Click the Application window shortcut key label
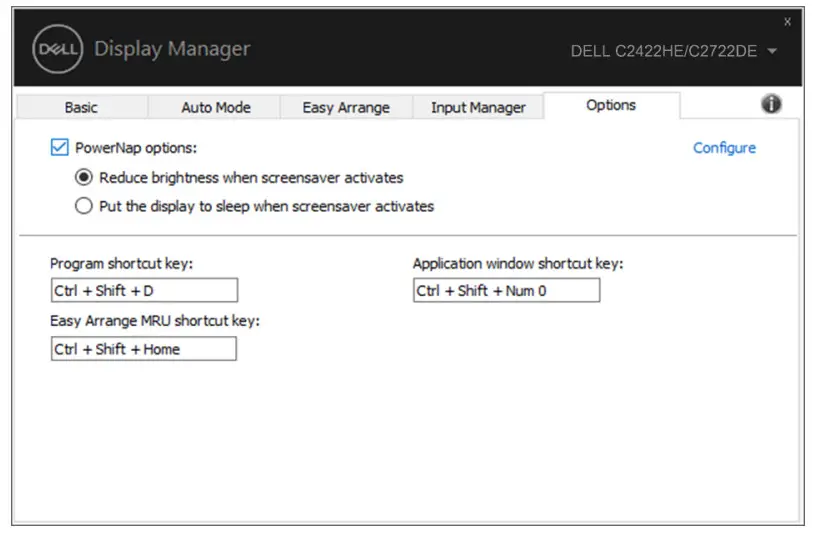The width and height of the screenshot is (813, 537). click(x=518, y=263)
